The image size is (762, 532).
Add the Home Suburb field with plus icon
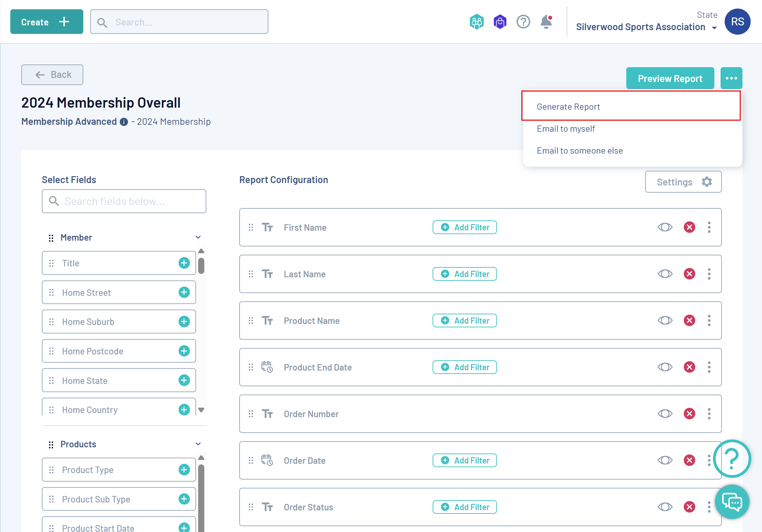tap(184, 322)
